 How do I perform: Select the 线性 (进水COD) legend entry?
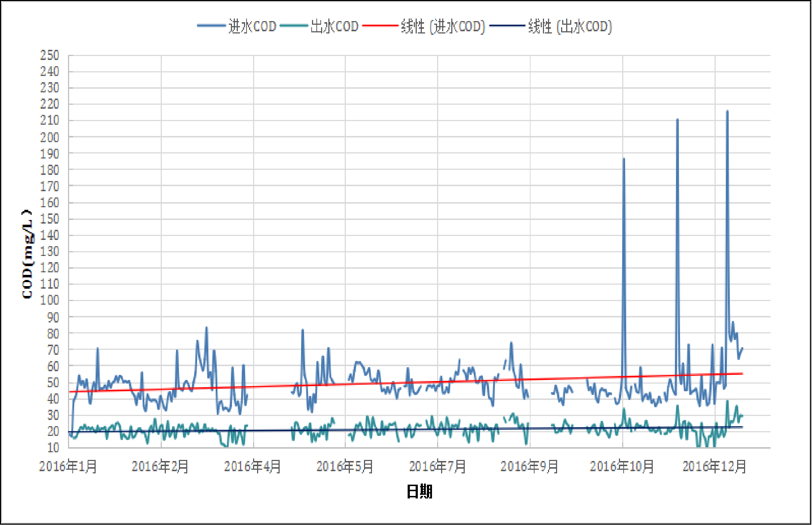tap(443, 26)
